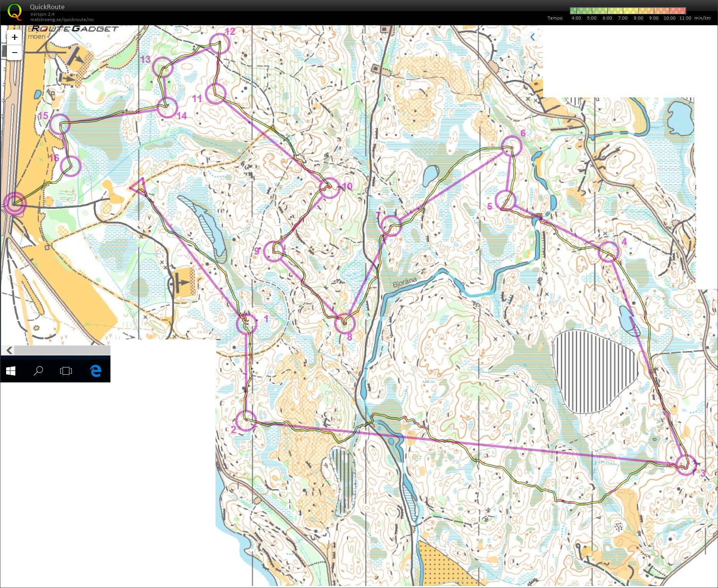Click the 11:00 tempo scale value
718x588 pixels.
(x=685, y=18)
